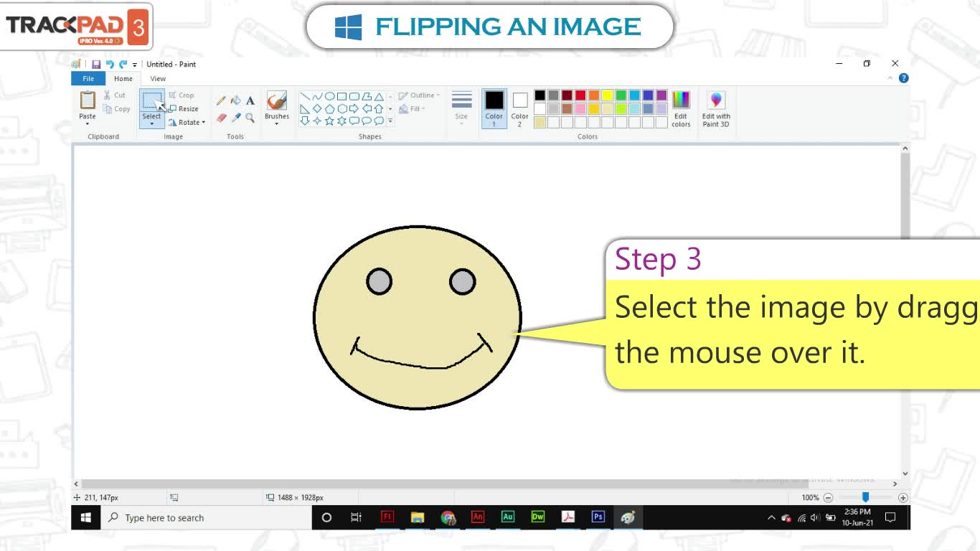Click the Crop button
This screenshot has height=551, width=980.
tap(182, 95)
